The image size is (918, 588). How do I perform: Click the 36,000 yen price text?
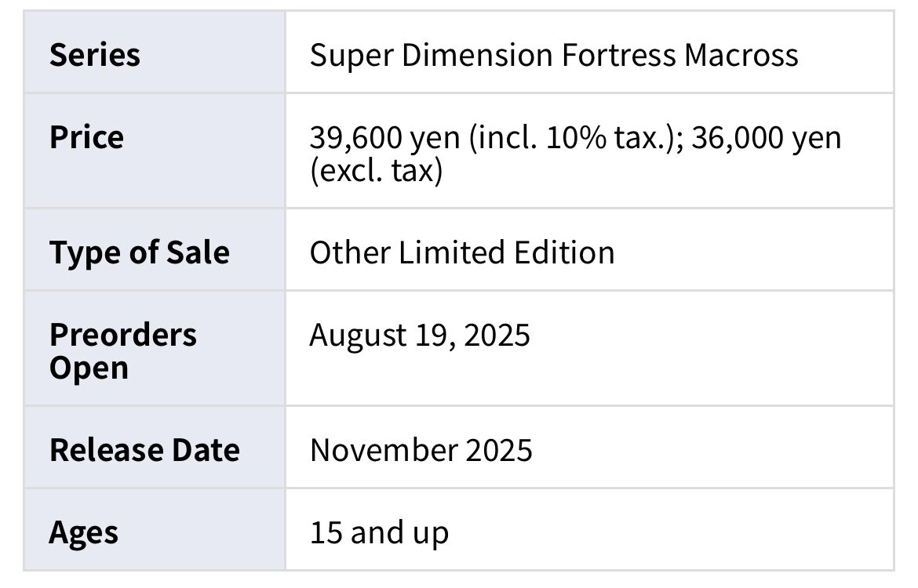pos(767,138)
